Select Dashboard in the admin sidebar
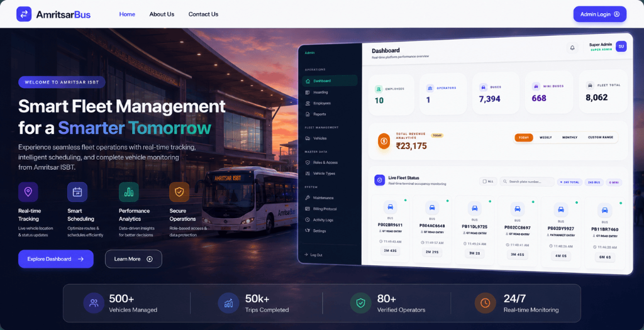This screenshot has width=644, height=330. coord(330,81)
